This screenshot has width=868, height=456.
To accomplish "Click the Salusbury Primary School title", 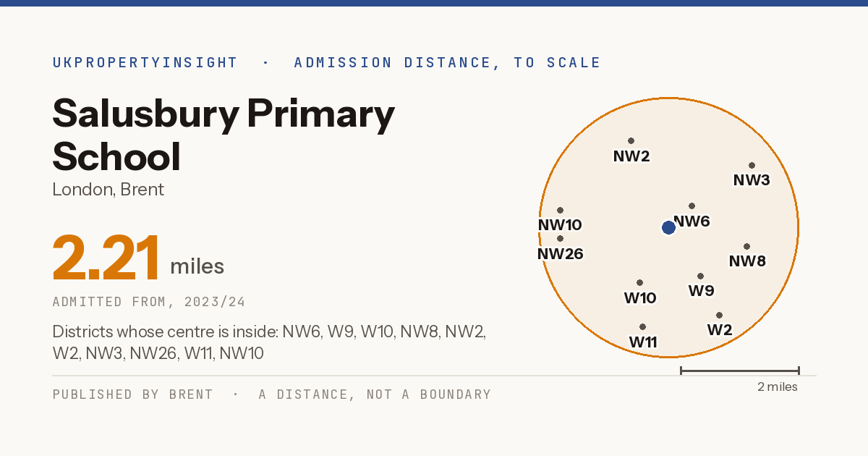I will 224,135.
